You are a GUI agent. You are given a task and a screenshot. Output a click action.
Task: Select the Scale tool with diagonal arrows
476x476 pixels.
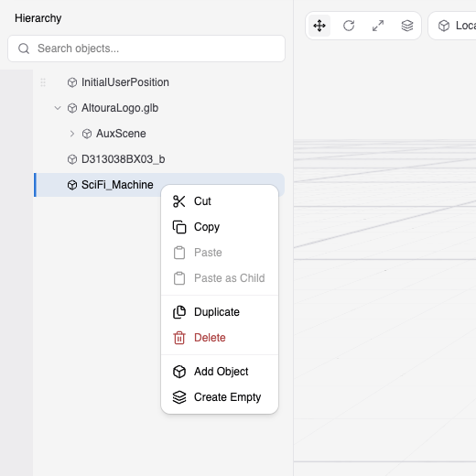pyautogui.click(x=378, y=26)
